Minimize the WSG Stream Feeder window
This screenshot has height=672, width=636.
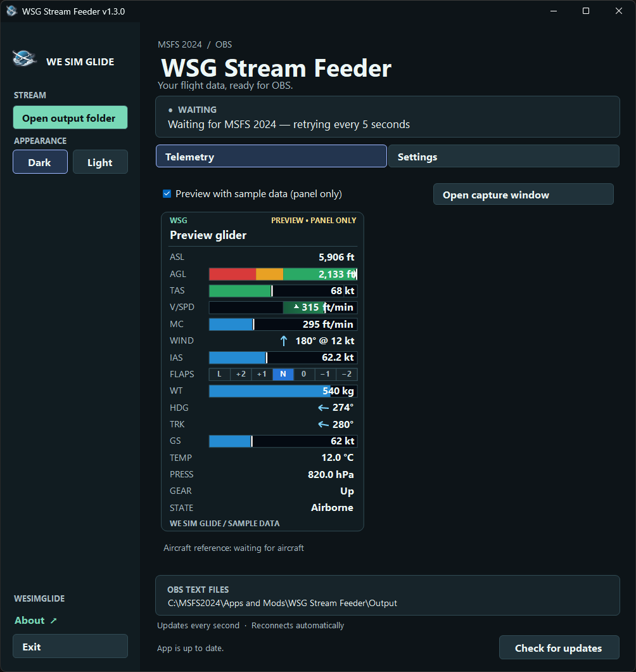554,11
